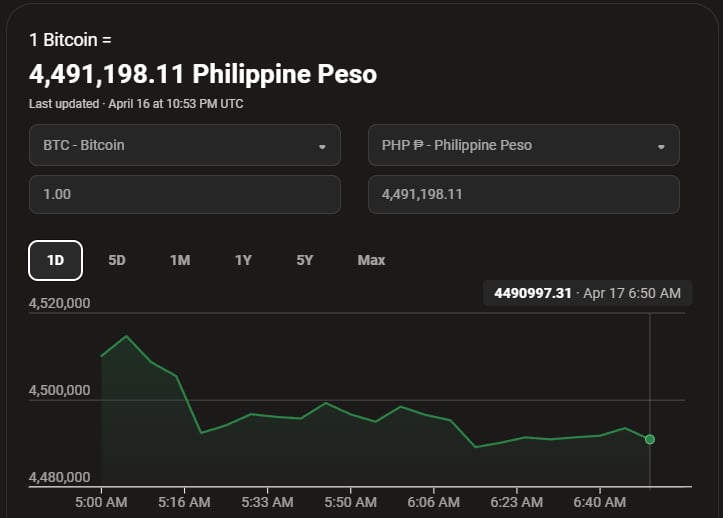Screen dimensions: 723x518
Task: Switch to the 5Y chart view
Action: point(305,260)
